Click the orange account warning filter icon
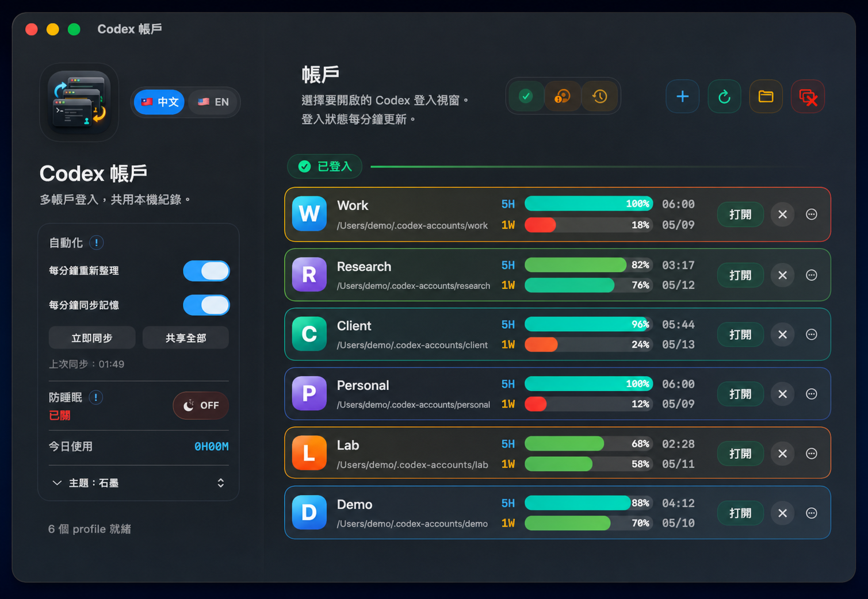This screenshot has height=599, width=868. (x=563, y=96)
